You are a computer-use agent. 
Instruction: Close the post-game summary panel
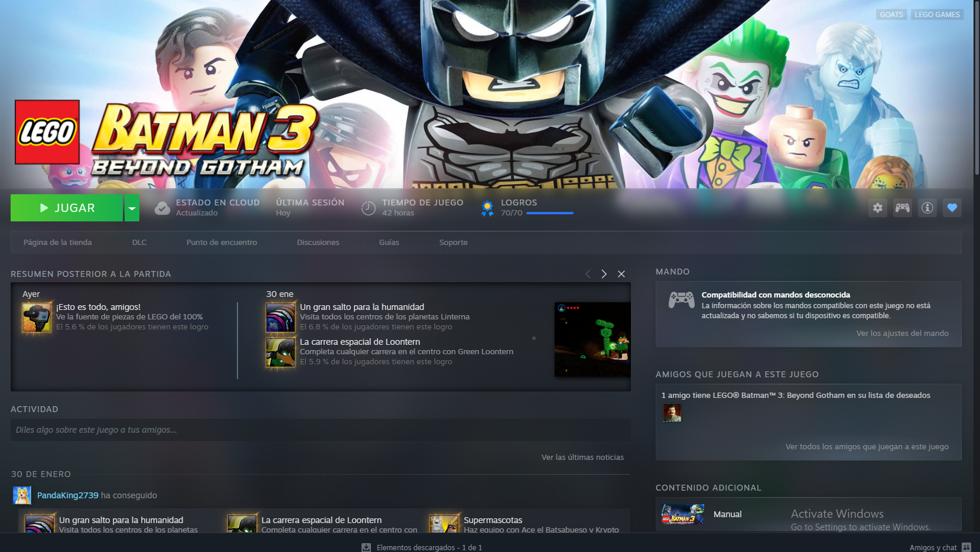point(621,274)
